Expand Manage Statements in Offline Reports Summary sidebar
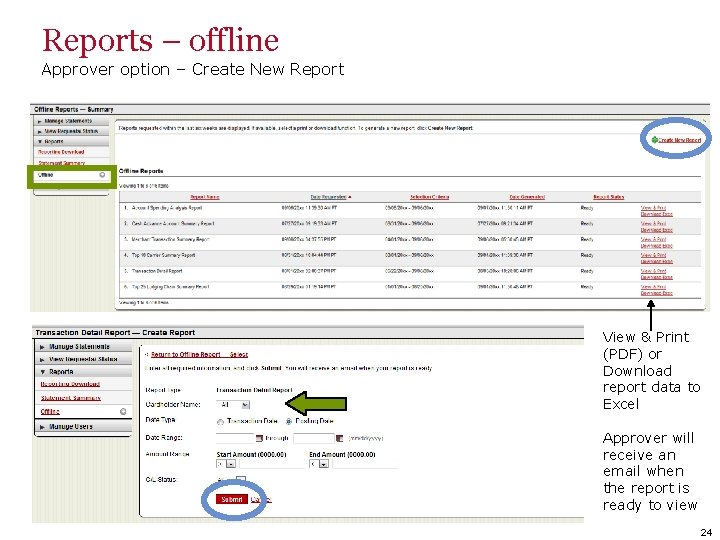 pos(71,121)
